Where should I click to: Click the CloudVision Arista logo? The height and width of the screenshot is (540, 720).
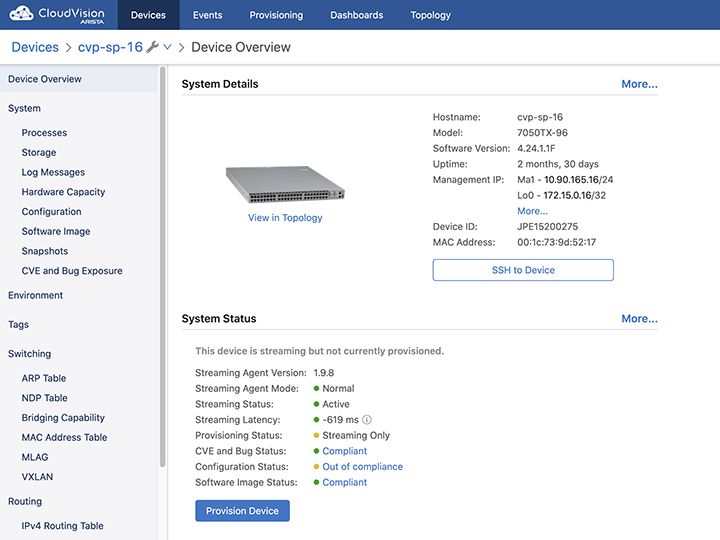click(57, 15)
